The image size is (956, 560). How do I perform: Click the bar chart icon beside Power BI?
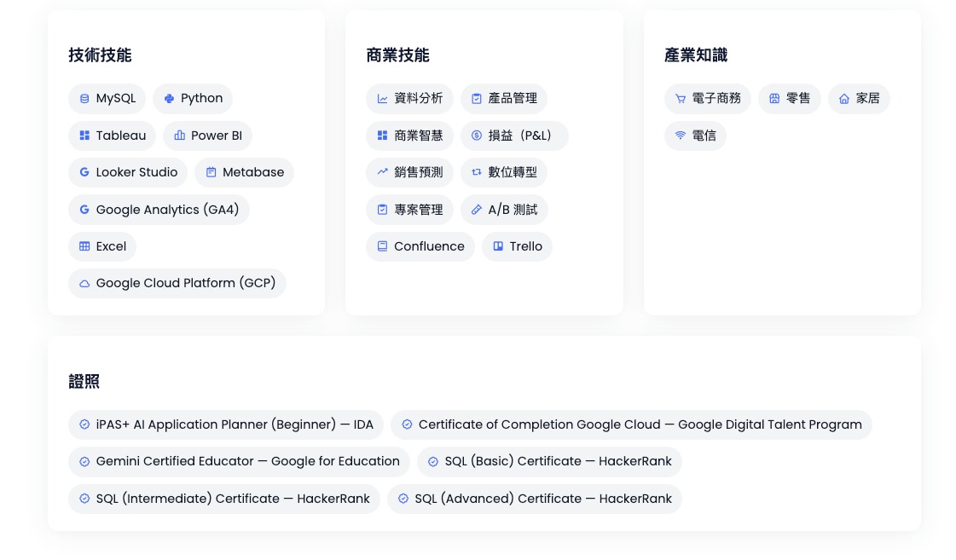(179, 136)
